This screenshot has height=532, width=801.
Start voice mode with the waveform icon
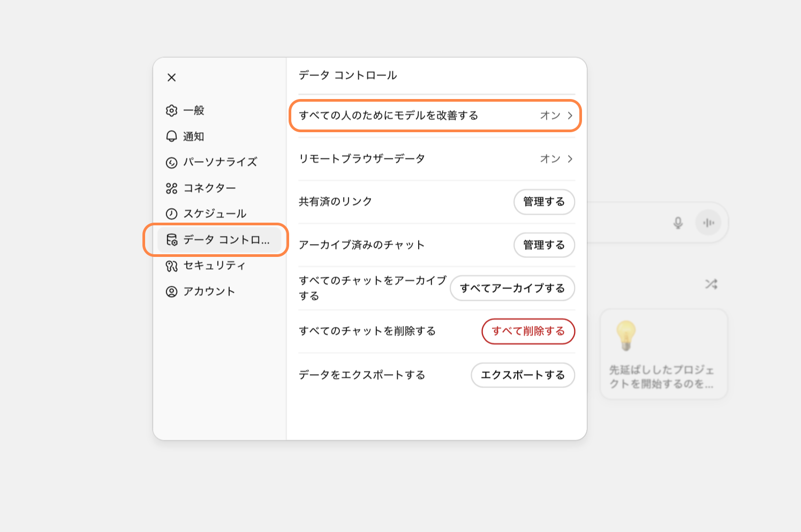709,223
